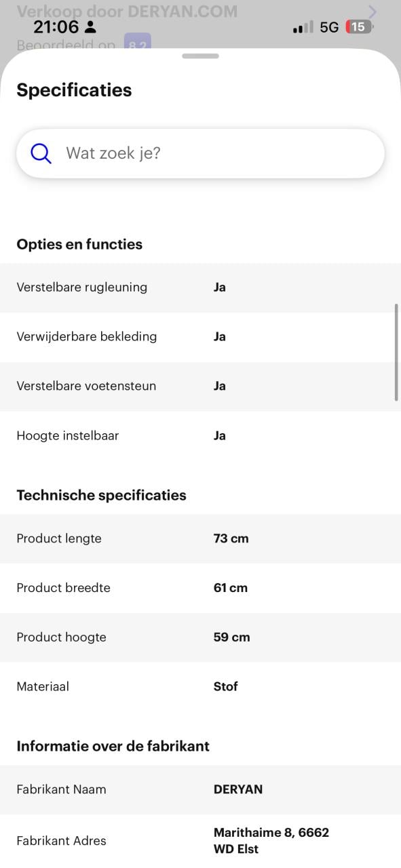Tap the sheet drag handle at top
Image resolution: width=401 pixels, height=868 pixels.
pyautogui.click(x=200, y=56)
